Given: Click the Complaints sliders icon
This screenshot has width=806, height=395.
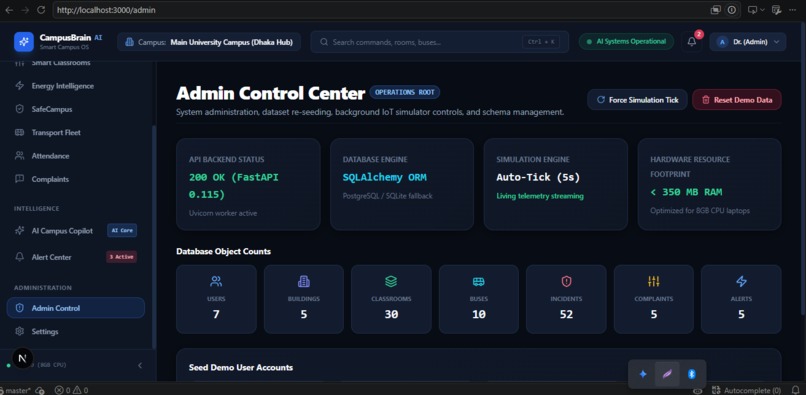Looking at the screenshot, I should (x=653, y=281).
